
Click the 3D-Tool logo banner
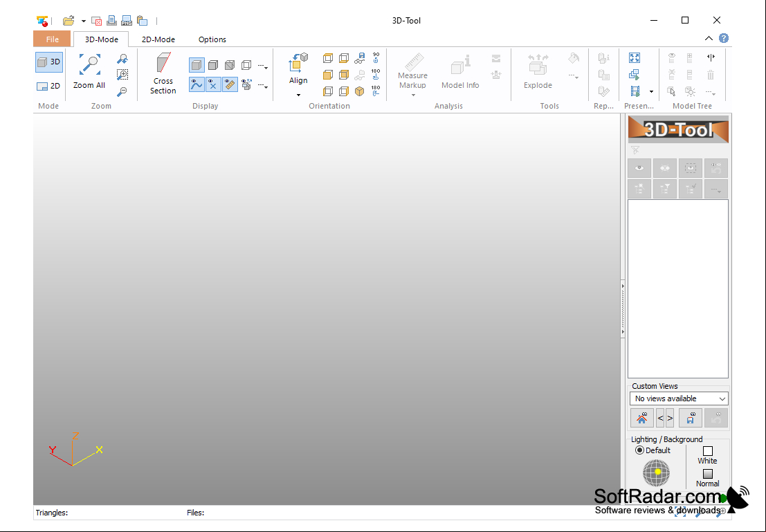678,129
